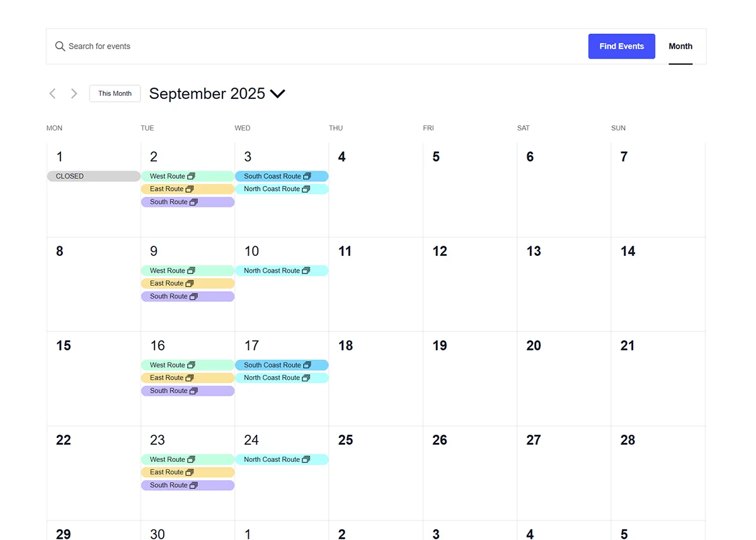This screenshot has width=756, height=540.
Task: Click recurring icon on September 16 South Route
Action: point(194,391)
